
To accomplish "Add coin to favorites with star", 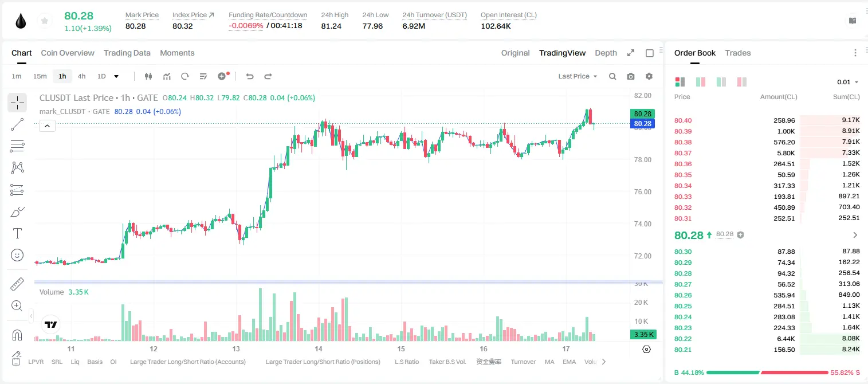I will (44, 21).
